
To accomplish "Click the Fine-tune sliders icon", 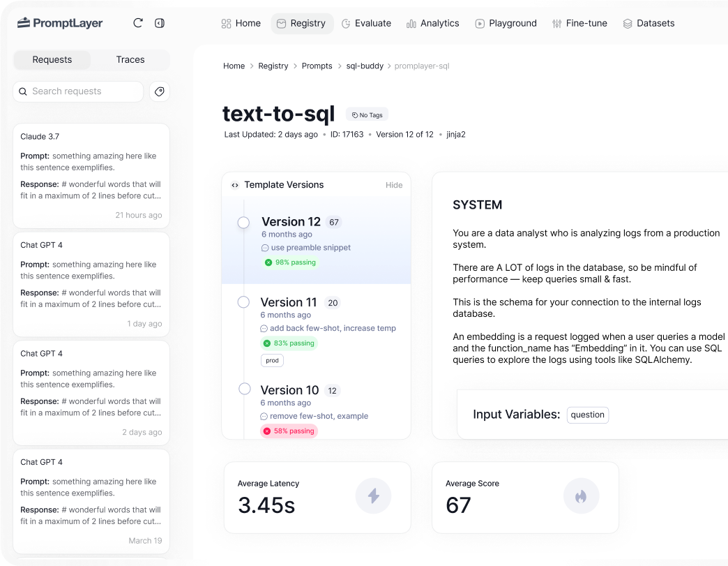I will [x=556, y=24].
